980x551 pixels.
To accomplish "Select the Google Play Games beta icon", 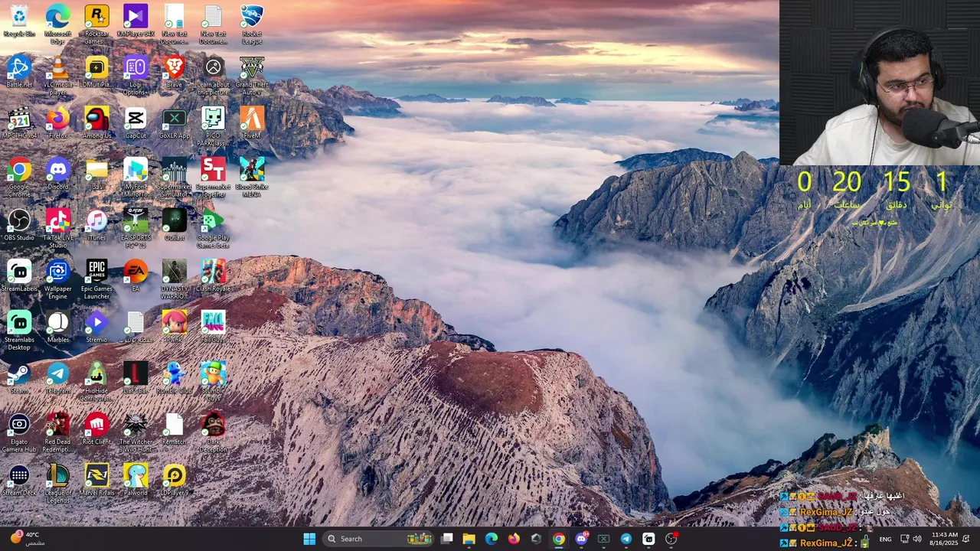I will 214,229.
